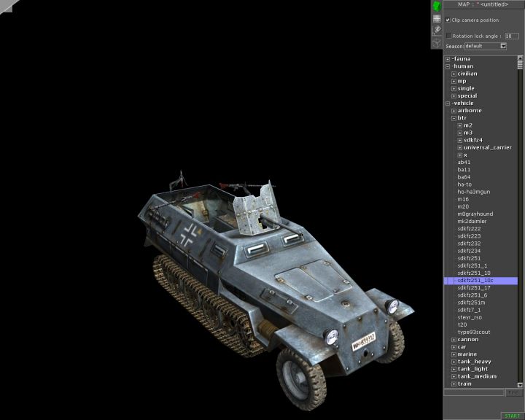Open the Season dropdown

[x=503, y=46]
